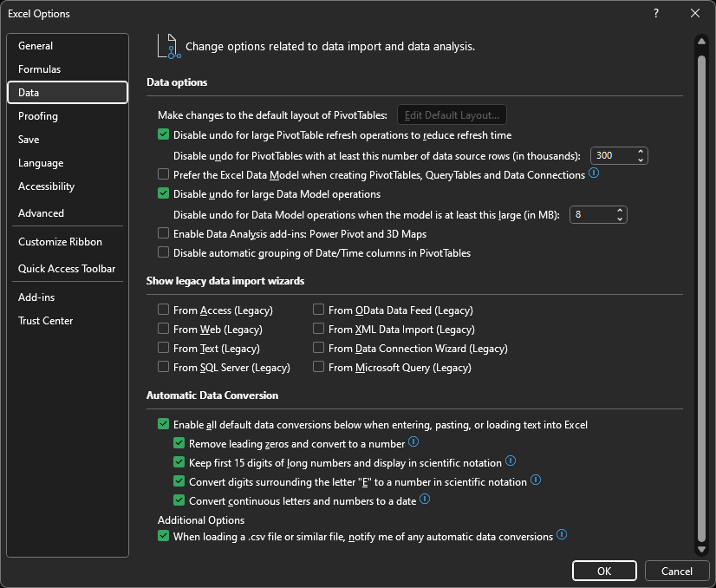Check From Web (Legacy) wizard
Viewport: 716px width, 588px height.
pos(164,329)
